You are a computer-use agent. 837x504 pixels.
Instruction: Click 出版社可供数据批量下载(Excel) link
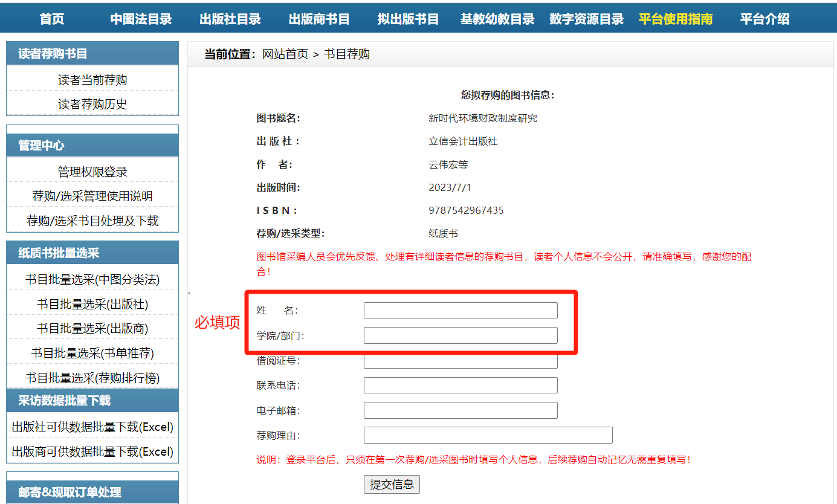(92, 427)
